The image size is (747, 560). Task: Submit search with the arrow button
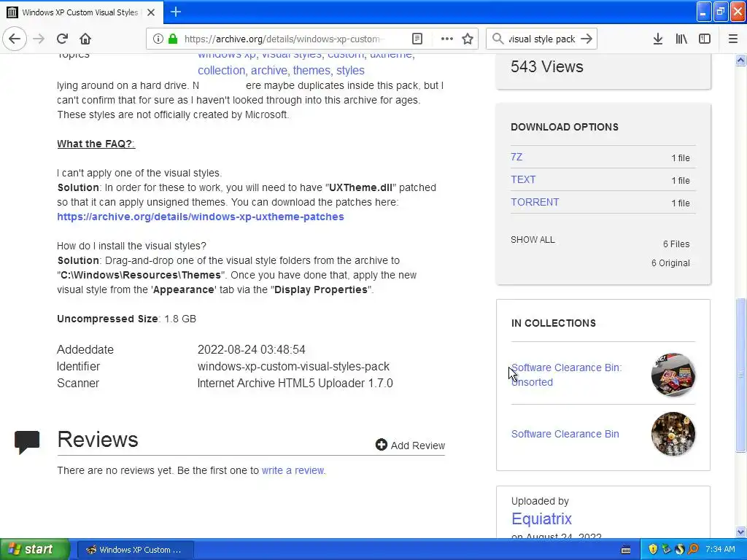click(x=587, y=39)
